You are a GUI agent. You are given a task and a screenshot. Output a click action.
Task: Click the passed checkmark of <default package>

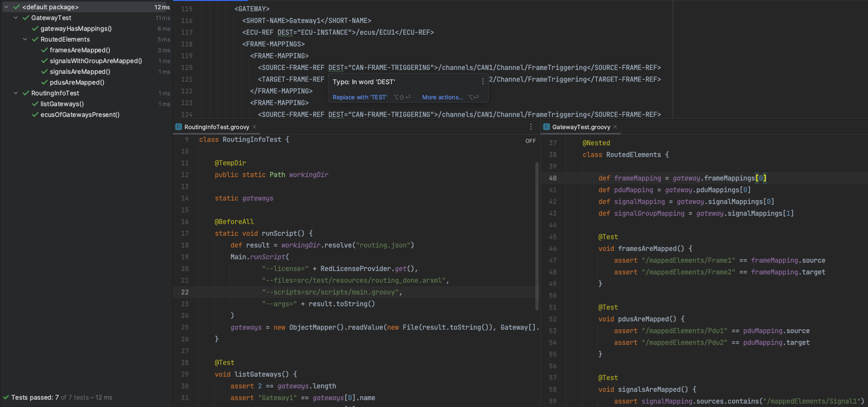click(x=17, y=7)
